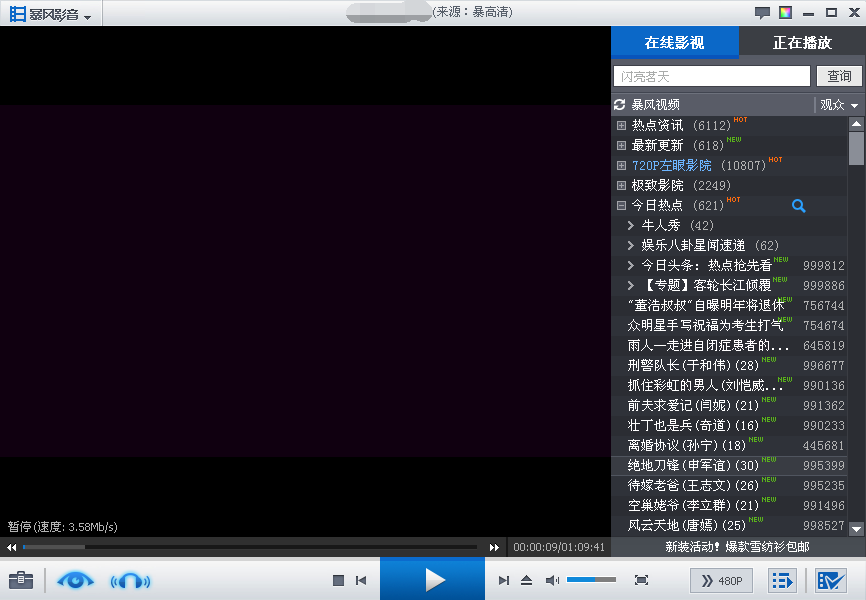Click the search field showing 闪亮茗天
This screenshot has width=866, height=600.
coord(711,76)
